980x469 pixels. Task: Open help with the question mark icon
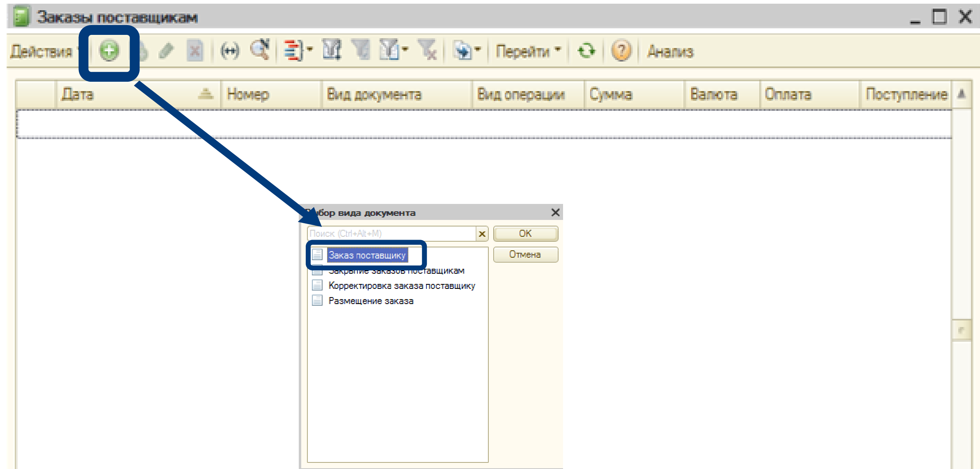pos(621,51)
